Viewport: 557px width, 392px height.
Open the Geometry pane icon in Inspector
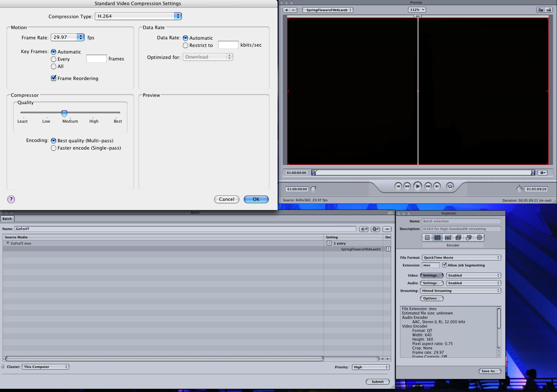[469, 238]
